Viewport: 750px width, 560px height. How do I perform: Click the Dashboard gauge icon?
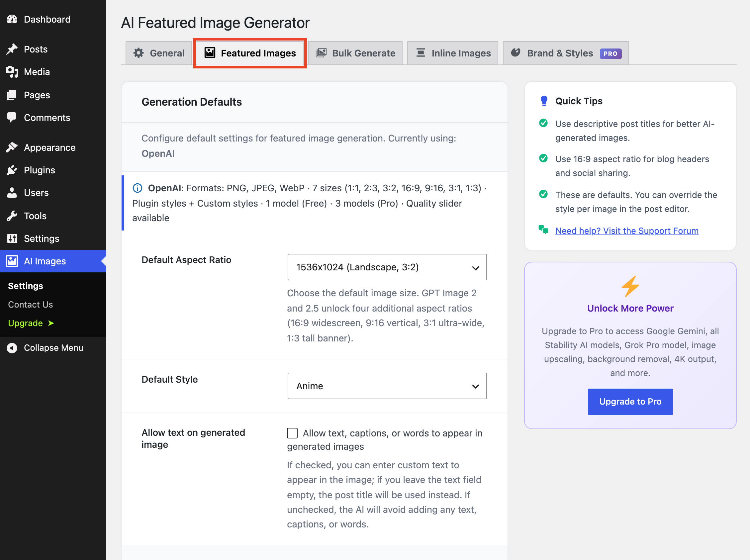pyautogui.click(x=12, y=19)
